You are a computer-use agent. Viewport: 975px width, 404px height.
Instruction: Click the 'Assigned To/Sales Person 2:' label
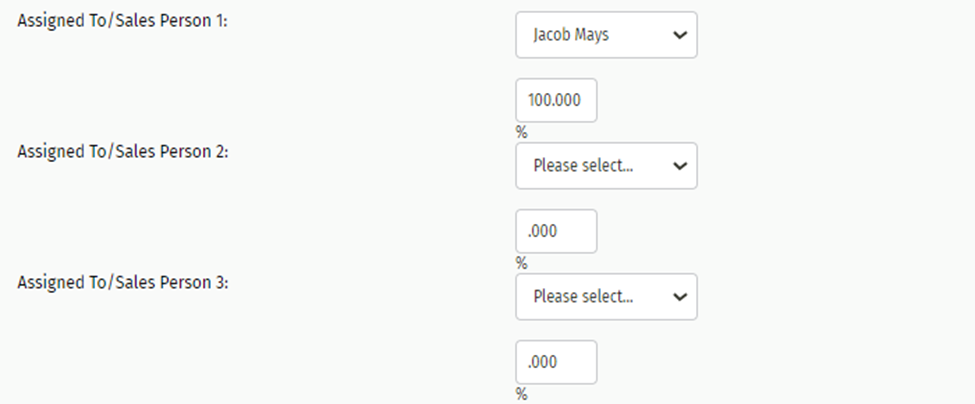click(x=124, y=151)
